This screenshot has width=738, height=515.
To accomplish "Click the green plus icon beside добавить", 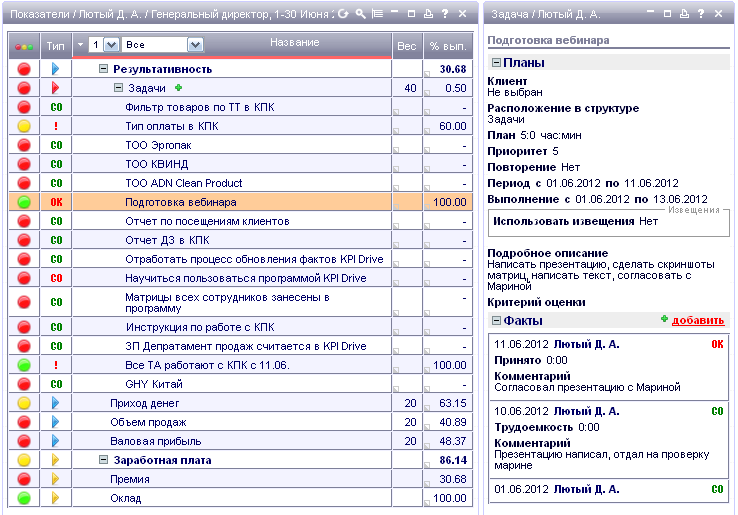I will (664, 319).
